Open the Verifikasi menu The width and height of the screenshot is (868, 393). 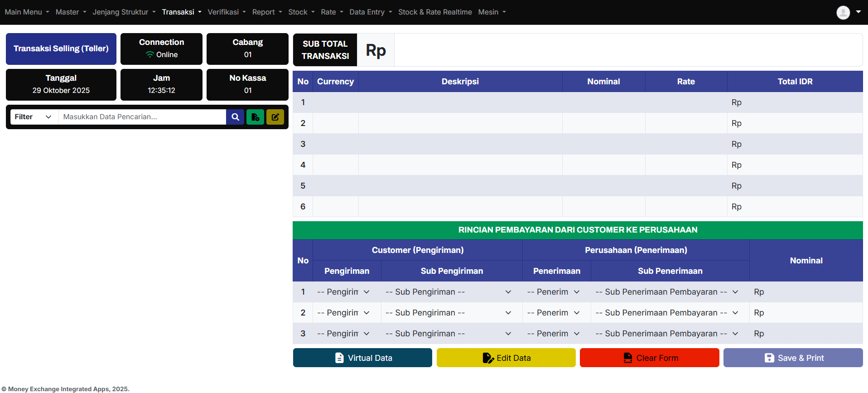tap(227, 12)
